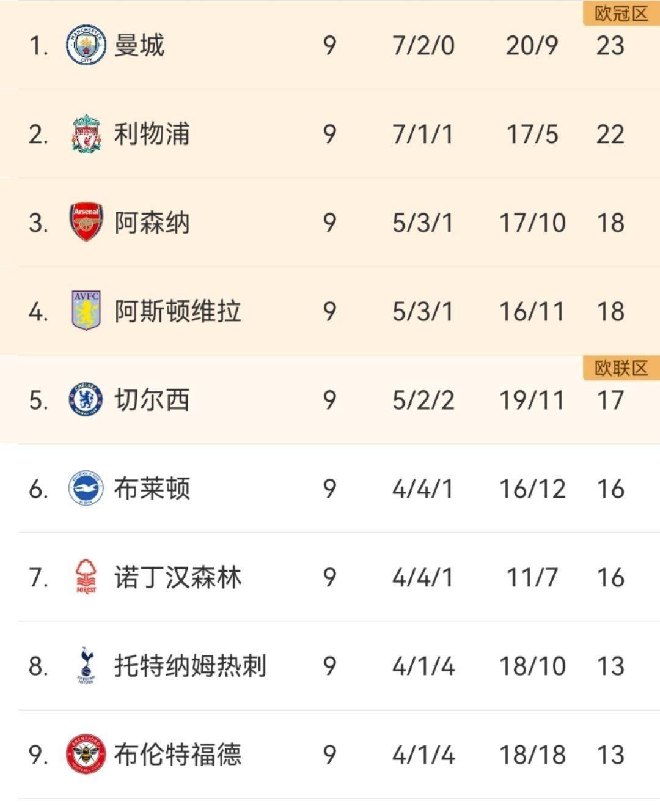Click the Tottenham Hotspur cockerel logo

pos(86,665)
